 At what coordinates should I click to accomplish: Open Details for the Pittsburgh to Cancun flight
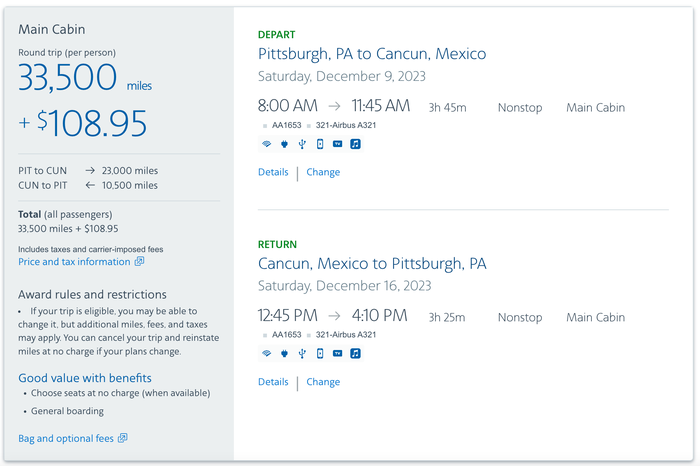coord(273,172)
